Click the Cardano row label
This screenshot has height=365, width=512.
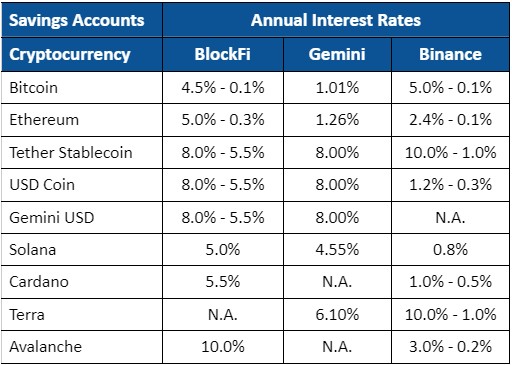coord(39,282)
